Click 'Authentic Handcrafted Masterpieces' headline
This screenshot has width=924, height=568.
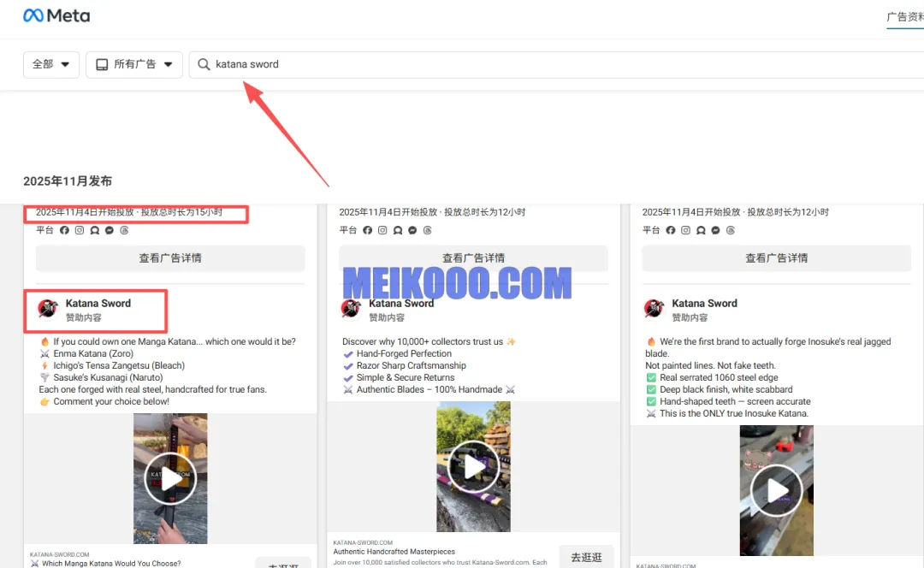tap(394, 552)
